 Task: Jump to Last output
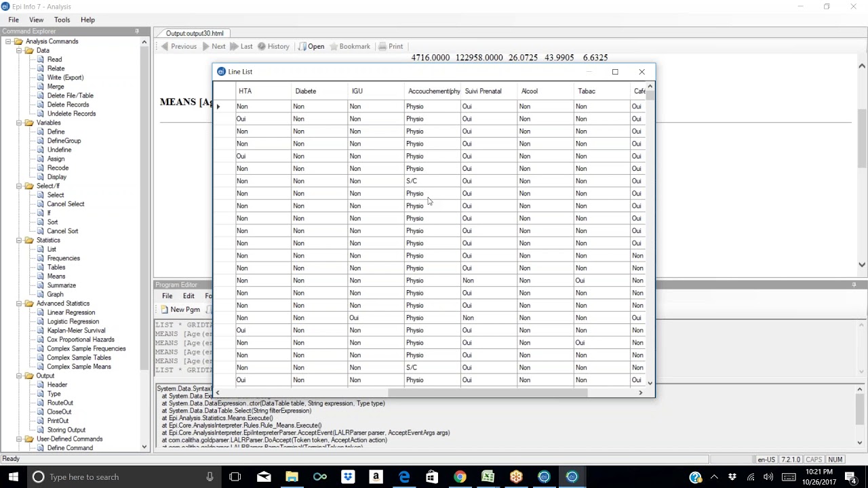point(241,46)
